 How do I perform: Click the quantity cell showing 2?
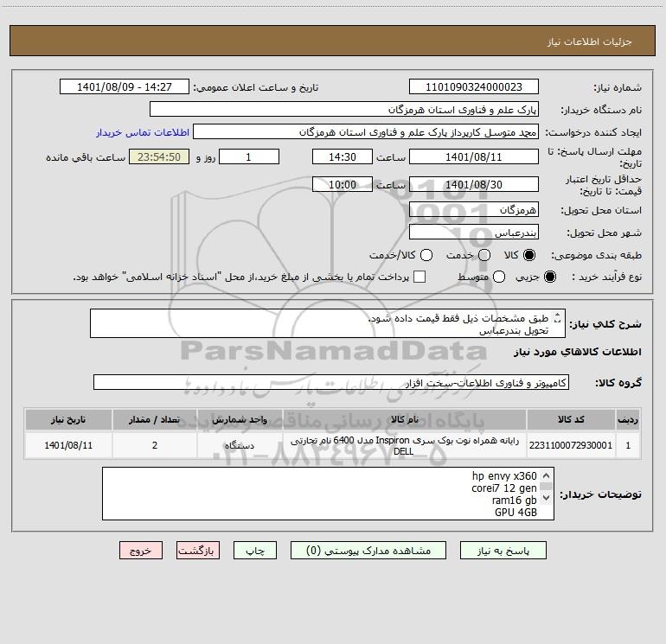pos(155,445)
